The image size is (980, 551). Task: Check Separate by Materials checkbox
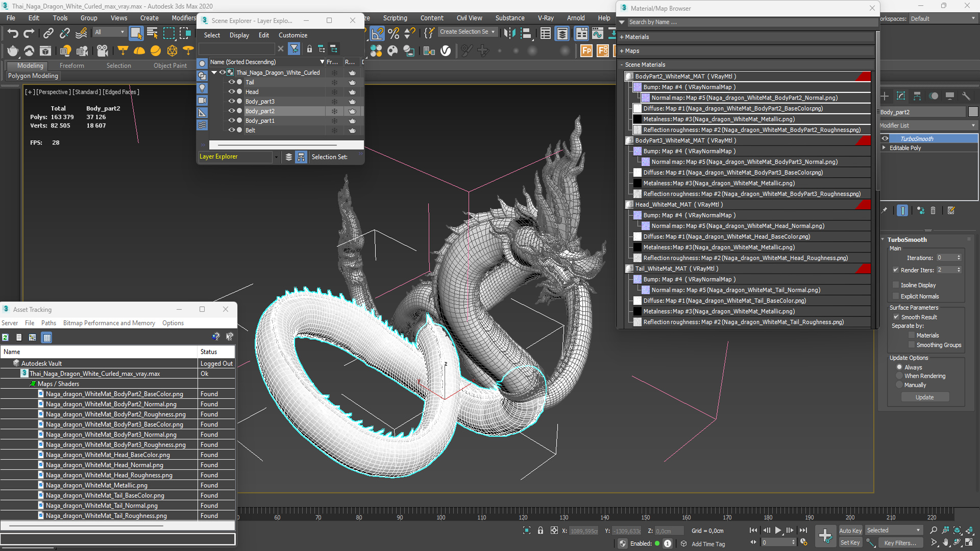pyautogui.click(x=912, y=335)
